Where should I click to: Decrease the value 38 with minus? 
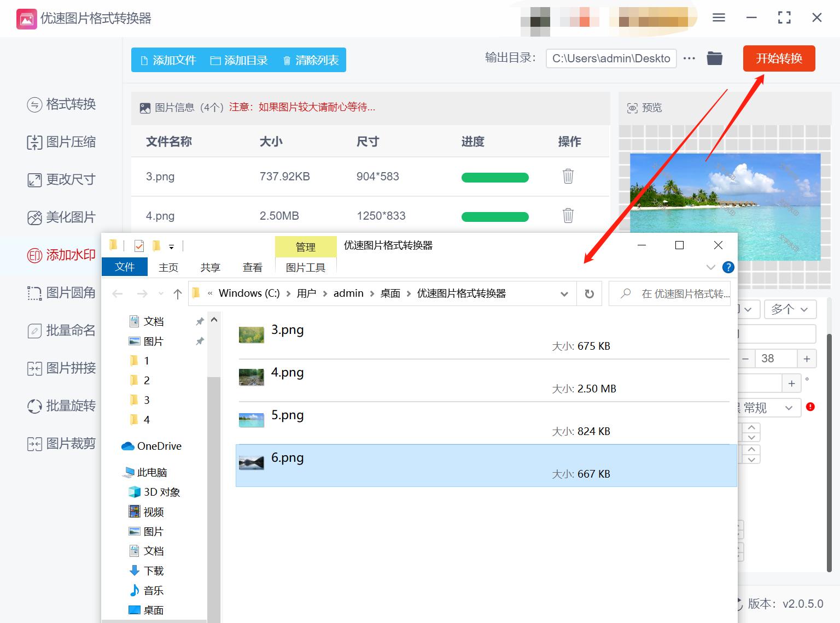(x=745, y=359)
